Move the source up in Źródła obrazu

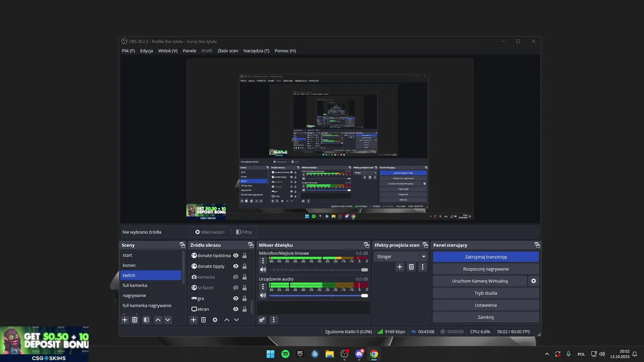coord(226,320)
